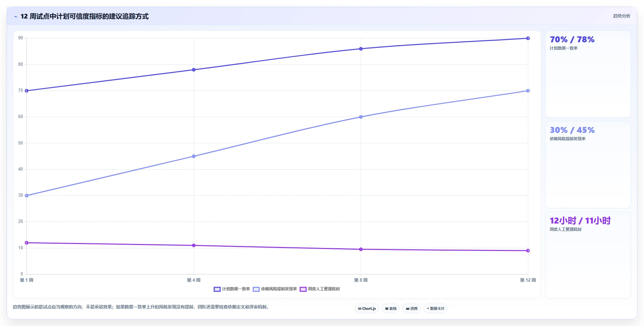Select 计划数据一致率 data point at 第 4 周
The image size is (644, 326).
(x=194, y=70)
